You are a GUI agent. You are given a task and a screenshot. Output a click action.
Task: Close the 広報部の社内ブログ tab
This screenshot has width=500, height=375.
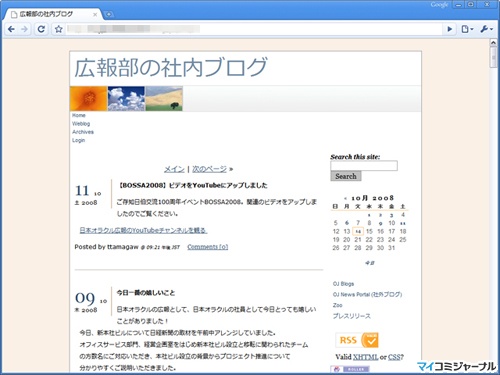tap(95, 14)
